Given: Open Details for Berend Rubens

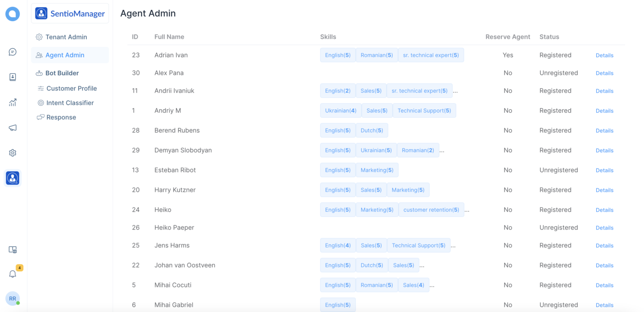Looking at the screenshot, I should [604, 131].
